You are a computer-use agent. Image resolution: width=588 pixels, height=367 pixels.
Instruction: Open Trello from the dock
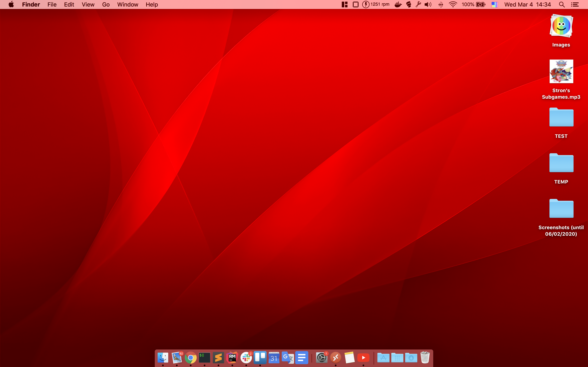(260, 358)
